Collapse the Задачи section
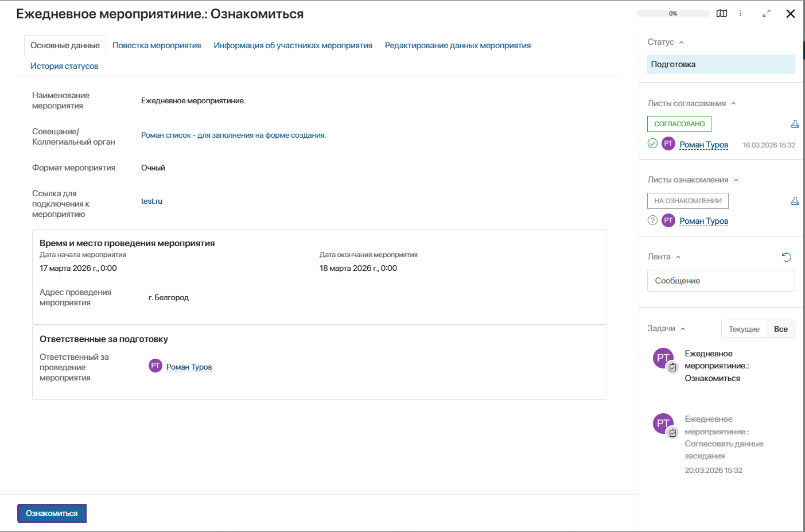The width and height of the screenshot is (805, 532). click(x=683, y=329)
